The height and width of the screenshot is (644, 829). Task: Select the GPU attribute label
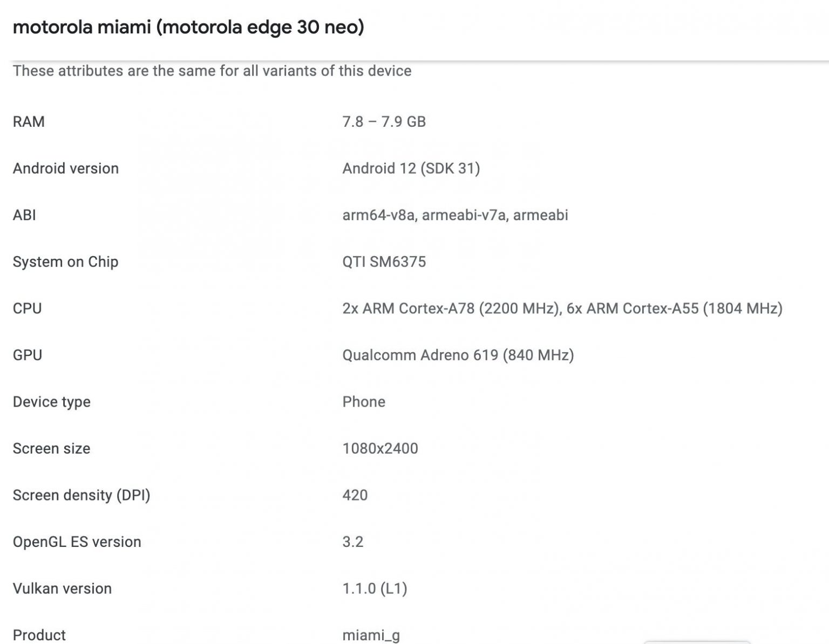(x=28, y=355)
